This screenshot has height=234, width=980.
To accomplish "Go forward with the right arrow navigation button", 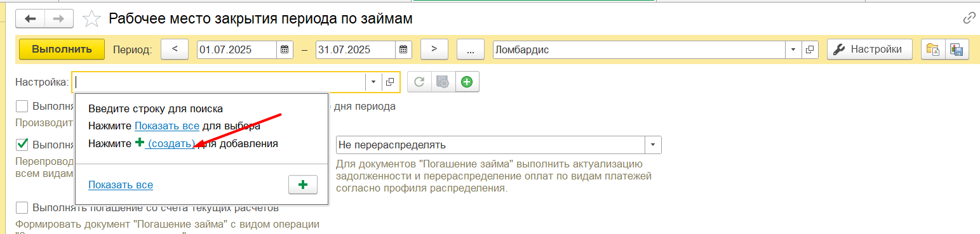I will pos(59,18).
